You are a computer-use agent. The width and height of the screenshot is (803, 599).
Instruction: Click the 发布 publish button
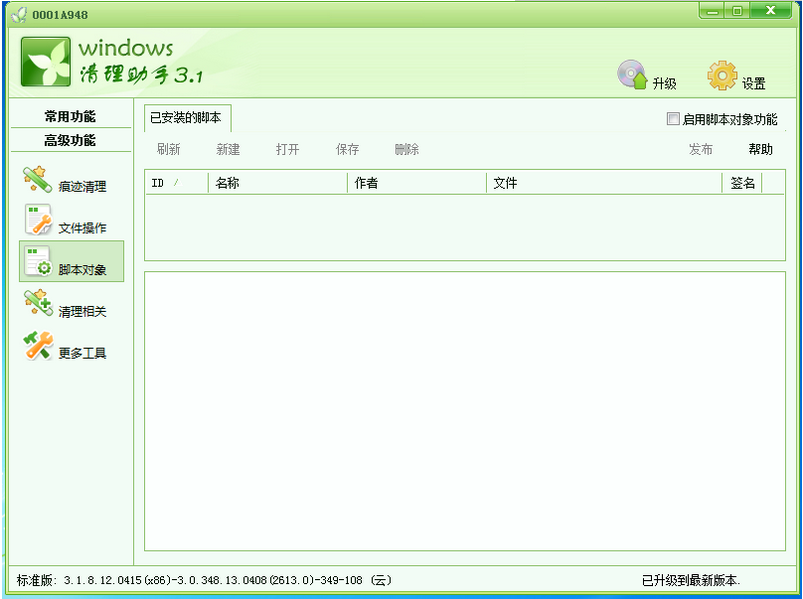pyautogui.click(x=701, y=149)
